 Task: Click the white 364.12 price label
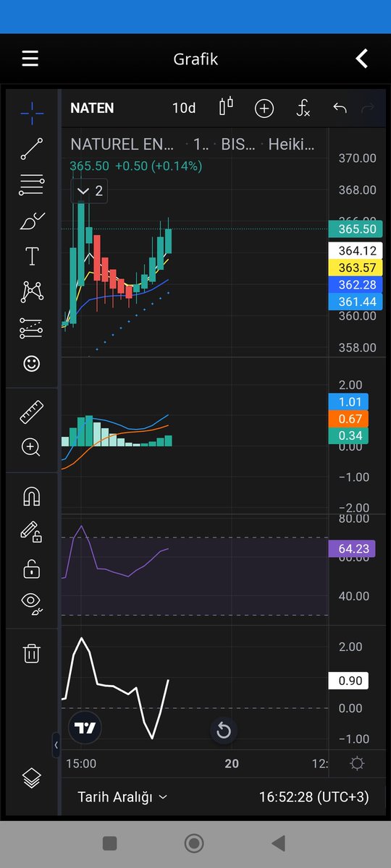click(x=355, y=251)
